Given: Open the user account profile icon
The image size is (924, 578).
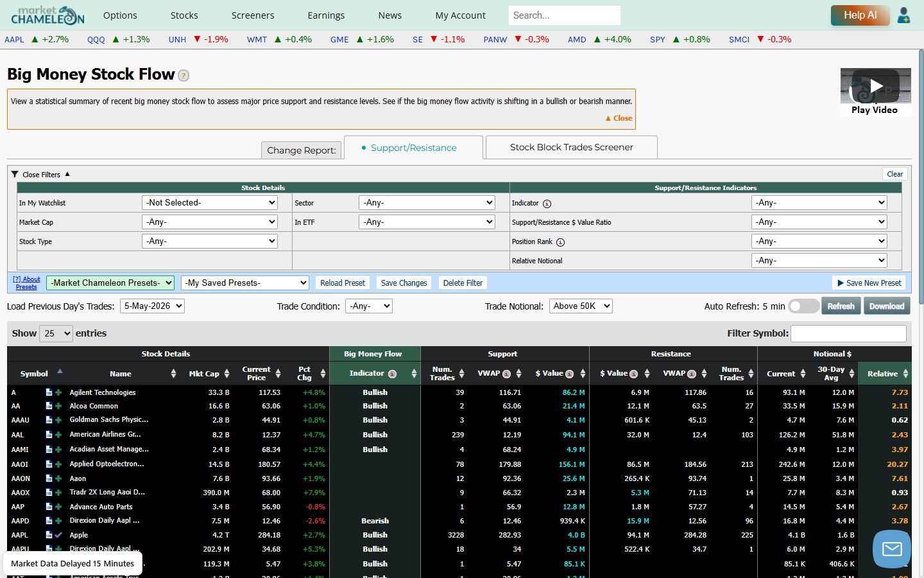Looking at the screenshot, I should coord(903,15).
